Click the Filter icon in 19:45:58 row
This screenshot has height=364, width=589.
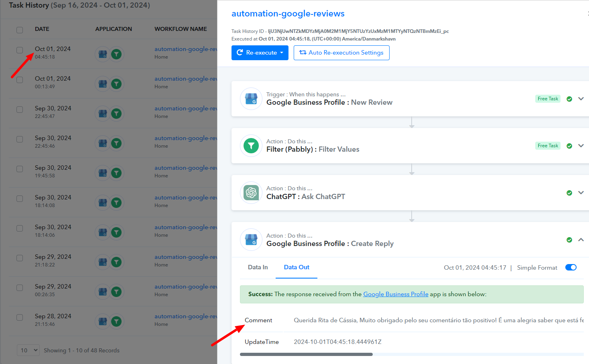tap(116, 173)
